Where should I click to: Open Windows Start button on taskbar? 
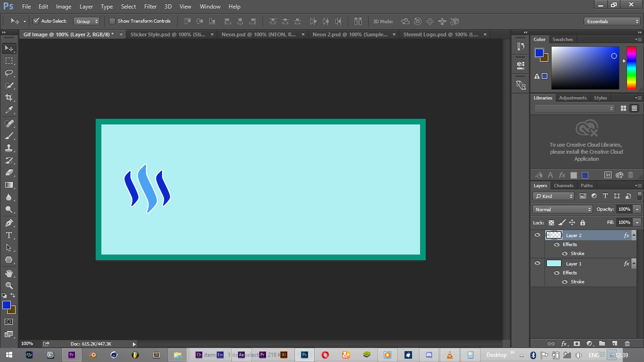pos(9,355)
